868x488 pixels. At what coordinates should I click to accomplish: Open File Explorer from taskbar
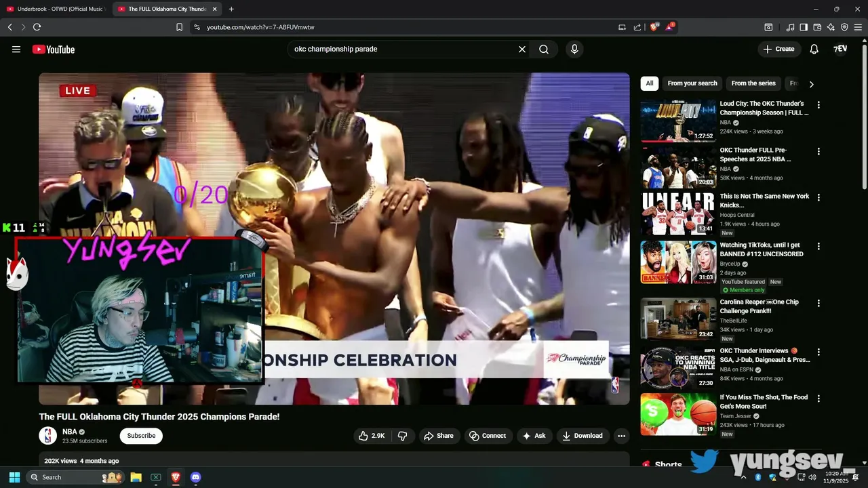(136, 477)
